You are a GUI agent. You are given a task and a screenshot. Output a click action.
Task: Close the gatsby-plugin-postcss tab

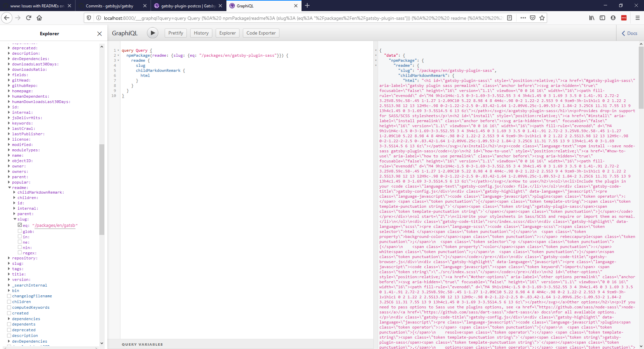[220, 6]
